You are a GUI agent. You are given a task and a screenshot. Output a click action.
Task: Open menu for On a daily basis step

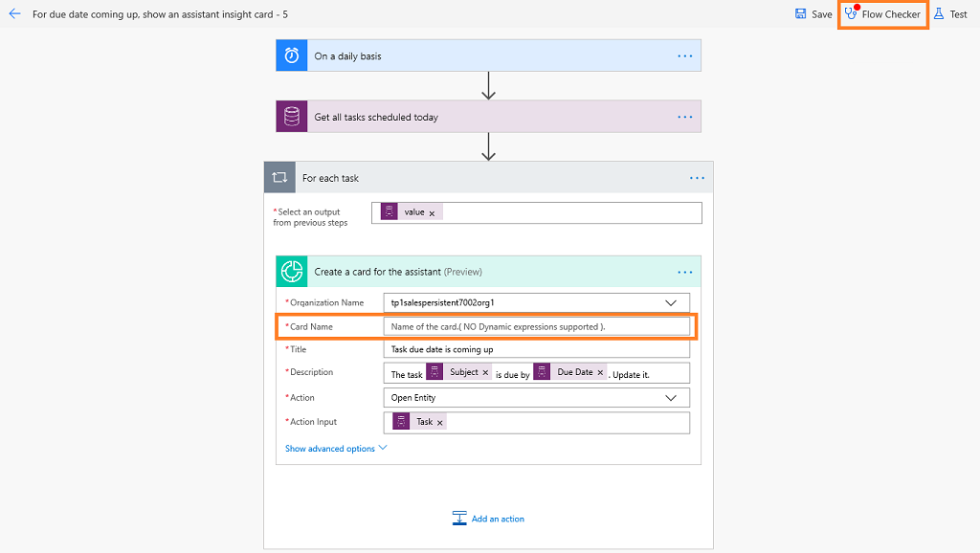tap(685, 56)
